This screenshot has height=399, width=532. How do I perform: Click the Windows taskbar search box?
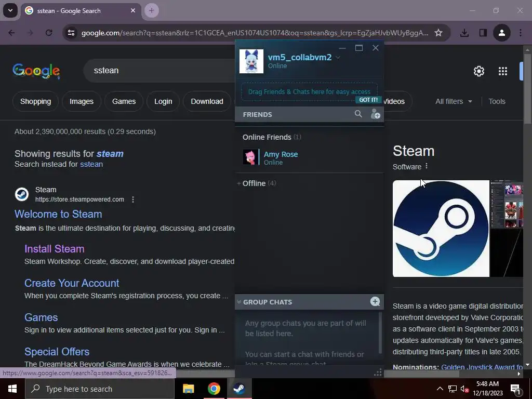[x=99, y=389]
